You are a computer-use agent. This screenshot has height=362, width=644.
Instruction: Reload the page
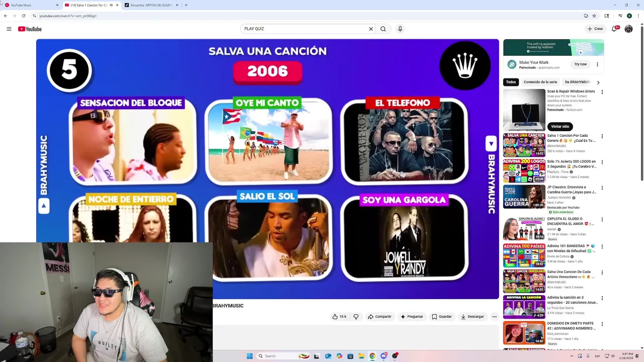coord(24,16)
